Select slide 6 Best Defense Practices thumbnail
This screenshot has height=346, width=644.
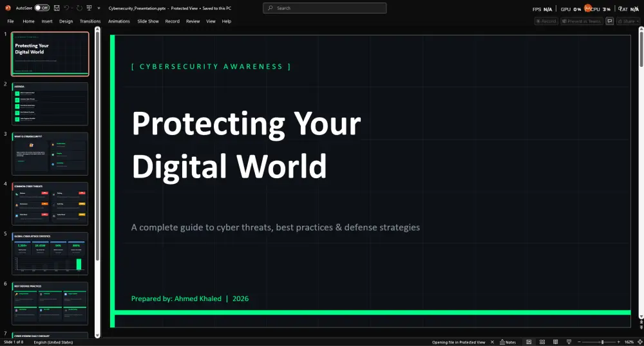point(50,304)
